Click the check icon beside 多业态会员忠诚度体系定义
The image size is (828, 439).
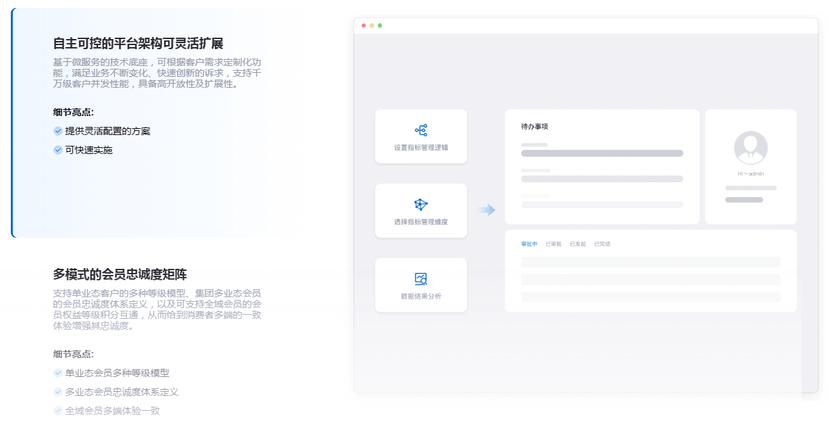coord(58,392)
